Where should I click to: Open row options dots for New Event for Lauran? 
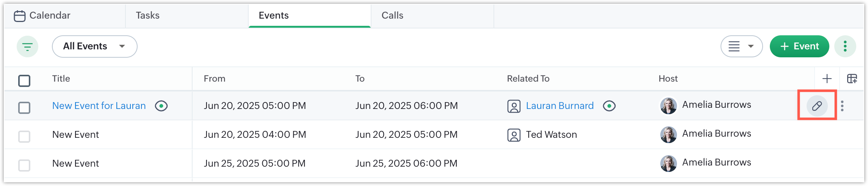click(x=842, y=106)
